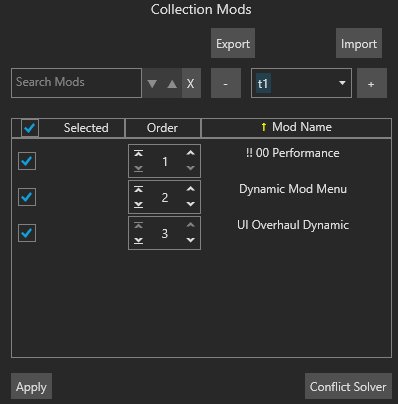Move !! 00 Performance down one position
The image size is (398, 404).
pyautogui.click(x=190, y=168)
